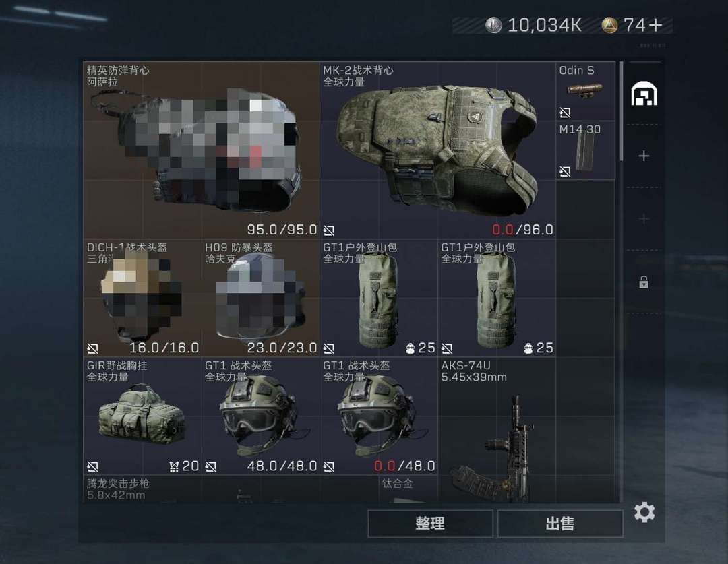The height and width of the screenshot is (564, 728).
Task: Click the 整理 organize button
Action: coord(430,524)
